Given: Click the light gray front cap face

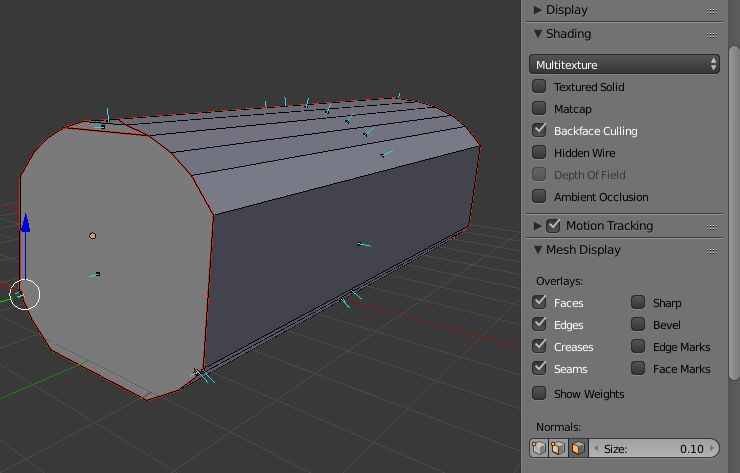Looking at the screenshot, I should click(x=118, y=264).
